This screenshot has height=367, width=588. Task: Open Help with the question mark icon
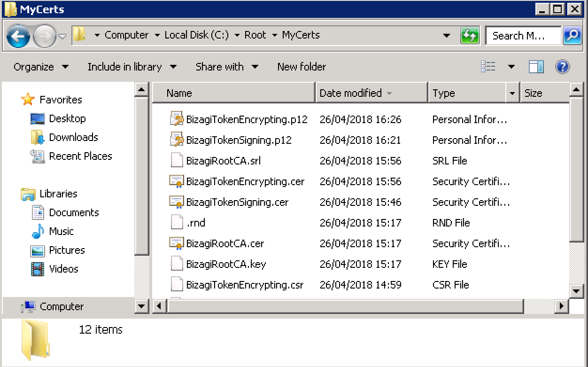562,67
